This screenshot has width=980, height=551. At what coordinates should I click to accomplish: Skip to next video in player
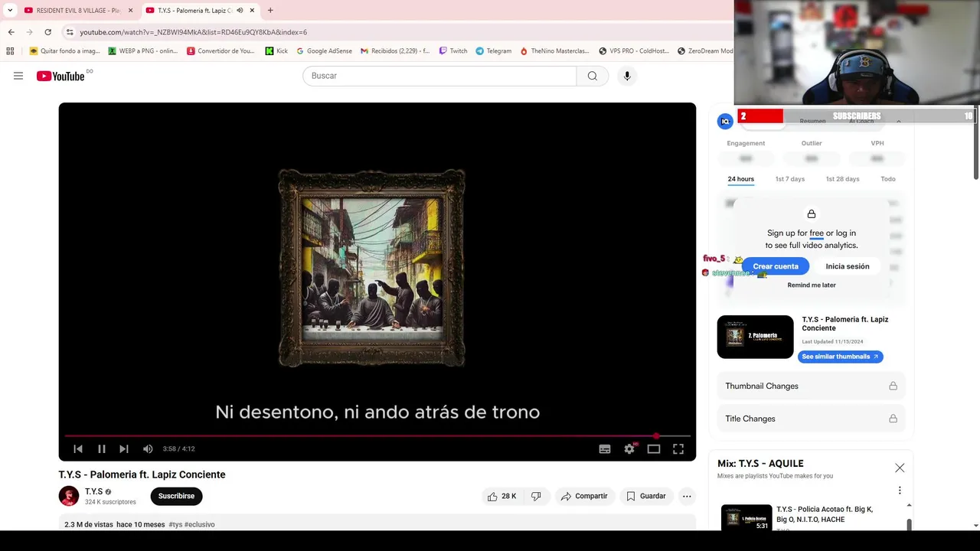[x=124, y=449]
